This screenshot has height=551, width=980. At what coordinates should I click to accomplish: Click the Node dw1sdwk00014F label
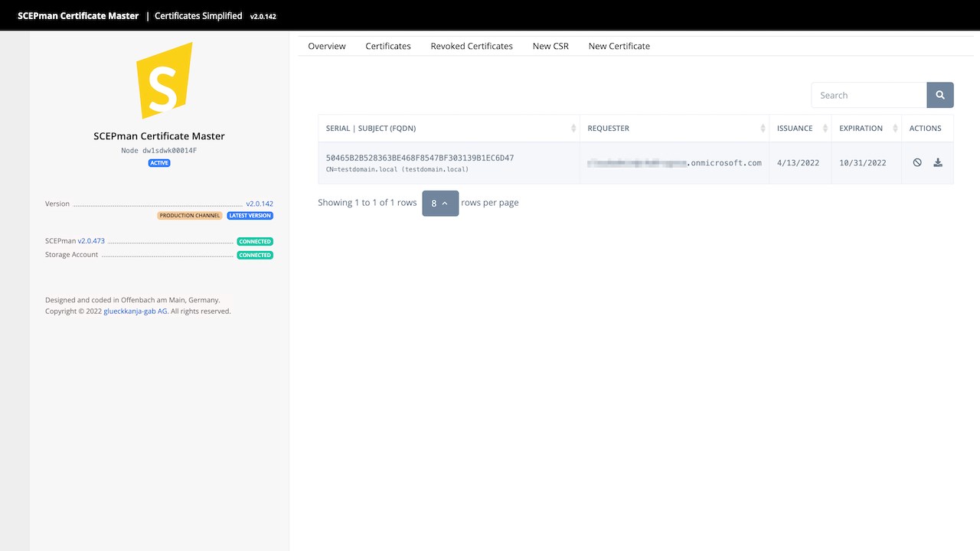(159, 151)
